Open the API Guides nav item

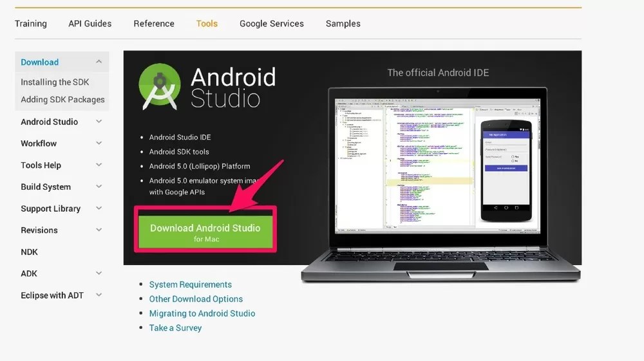[x=90, y=24]
